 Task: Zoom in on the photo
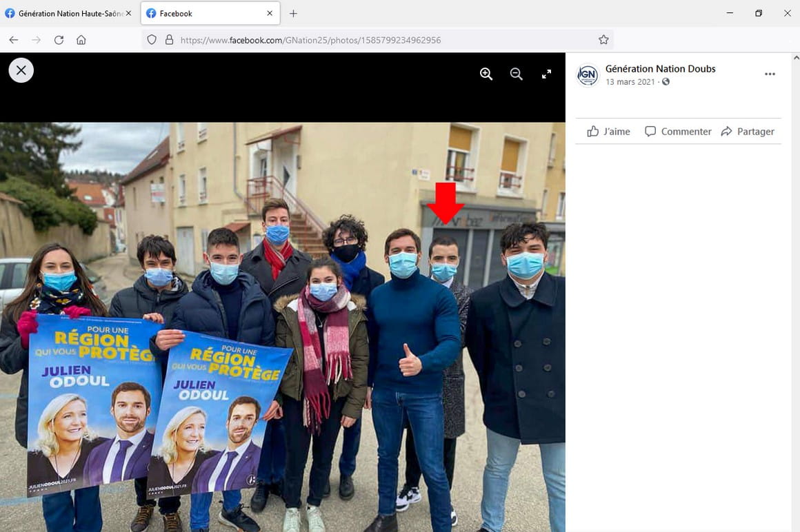(x=486, y=74)
